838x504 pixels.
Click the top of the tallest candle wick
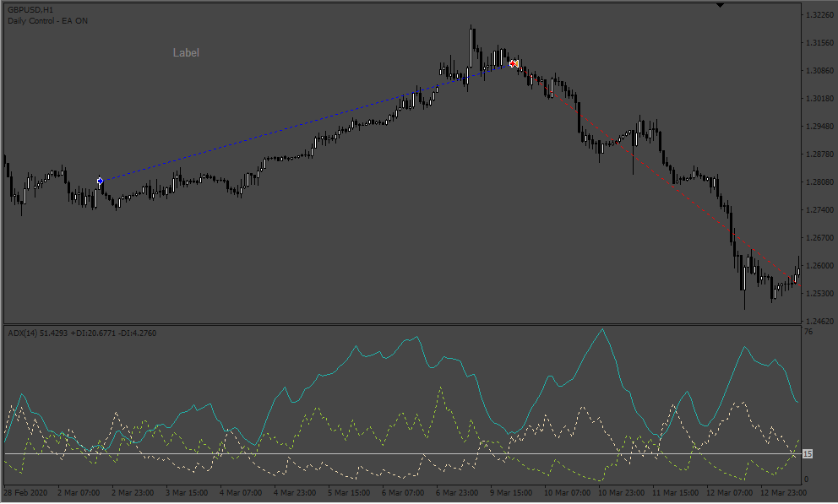pos(471,25)
